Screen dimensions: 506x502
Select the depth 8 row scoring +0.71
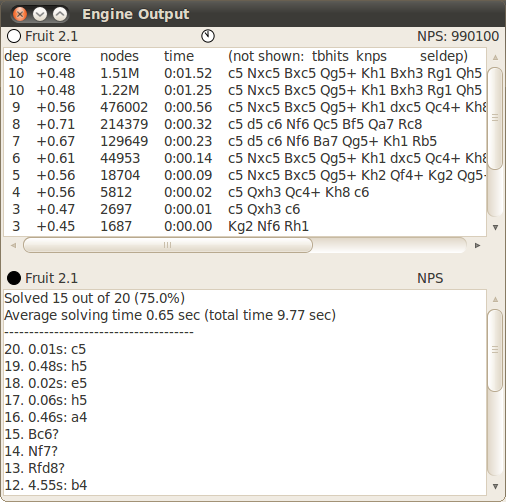pos(245,124)
